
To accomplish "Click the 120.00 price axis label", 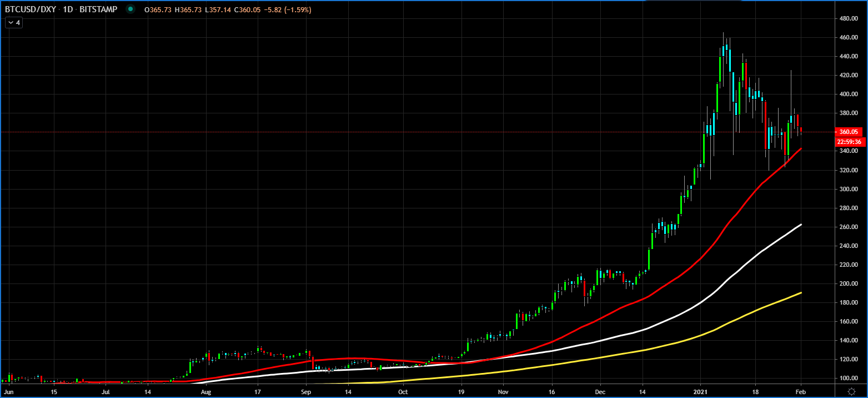I will point(850,359).
